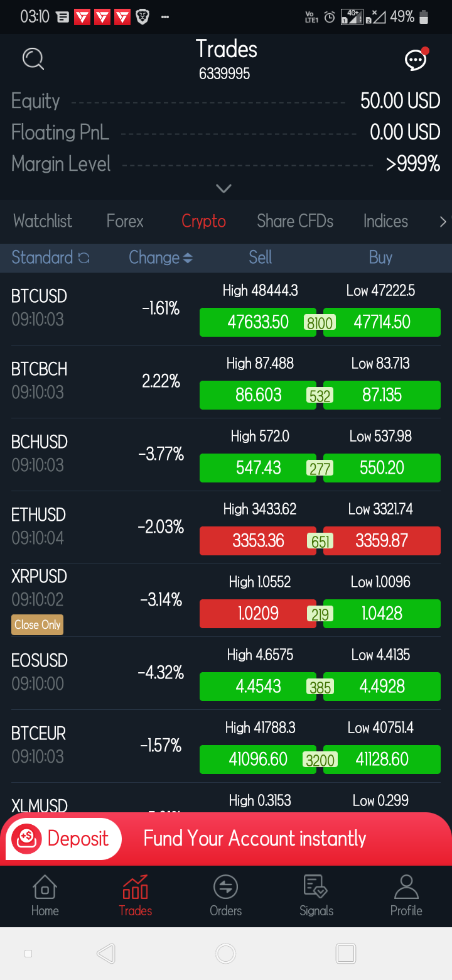The image size is (452, 980).
Task: Tap the red XRPUSD sell price 1.0209
Action: tap(258, 614)
